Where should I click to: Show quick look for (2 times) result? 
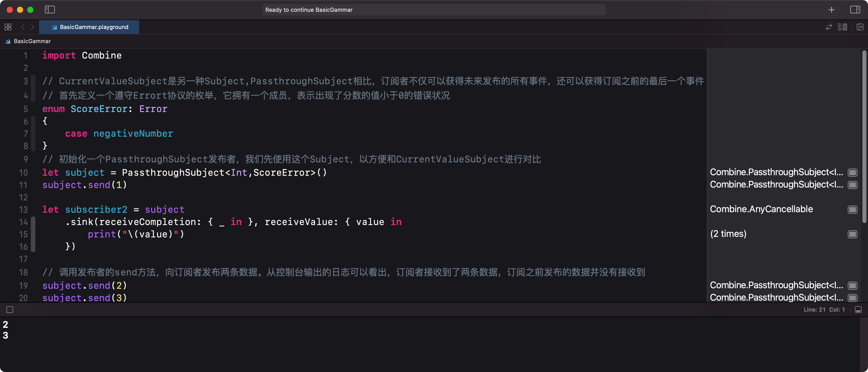(852, 234)
